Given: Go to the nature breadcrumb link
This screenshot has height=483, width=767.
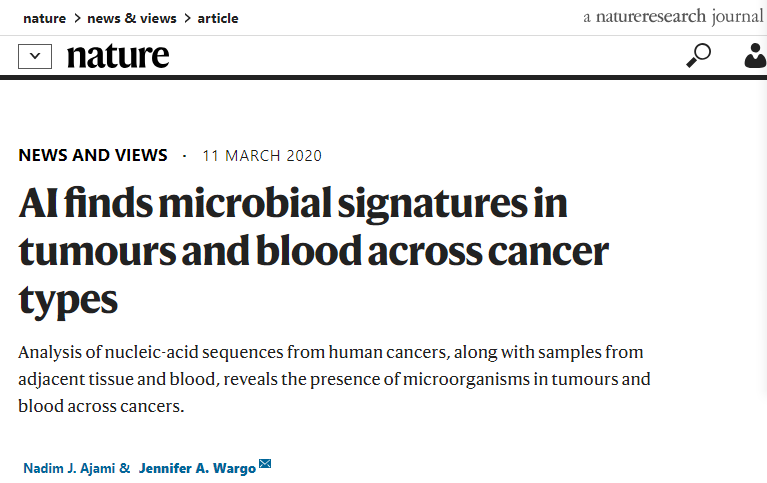Looking at the screenshot, I should pos(45,19).
